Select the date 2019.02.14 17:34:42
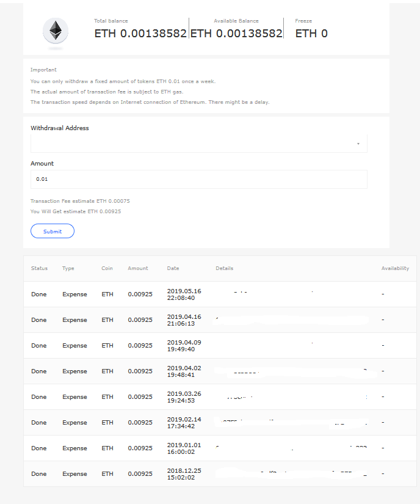This screenshot has height=504, width=420. tap(184, 423)
